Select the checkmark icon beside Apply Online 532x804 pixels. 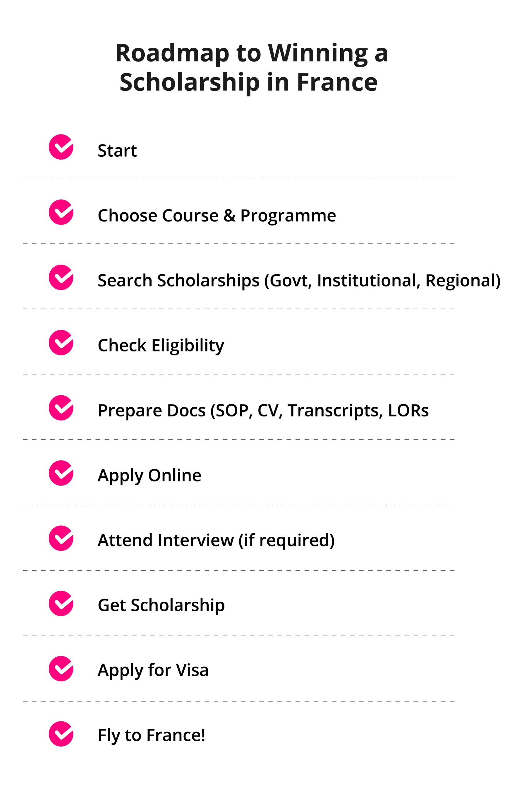(61, 473)
